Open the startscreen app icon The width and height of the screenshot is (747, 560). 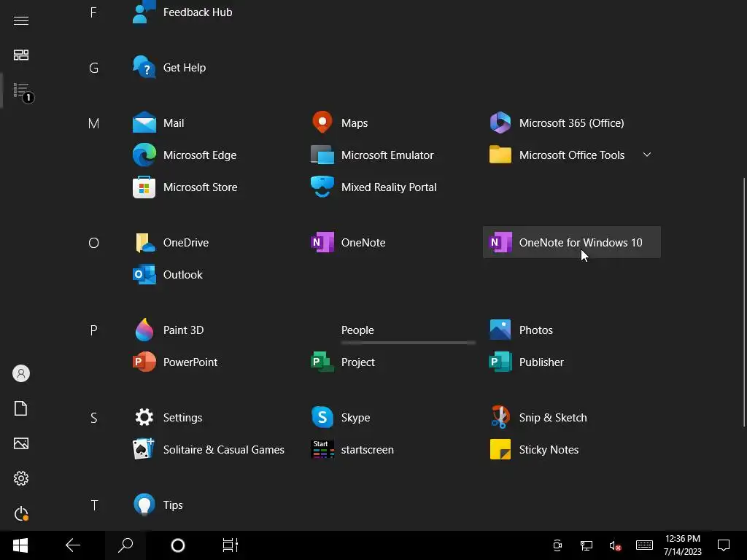tap(322, 449)
